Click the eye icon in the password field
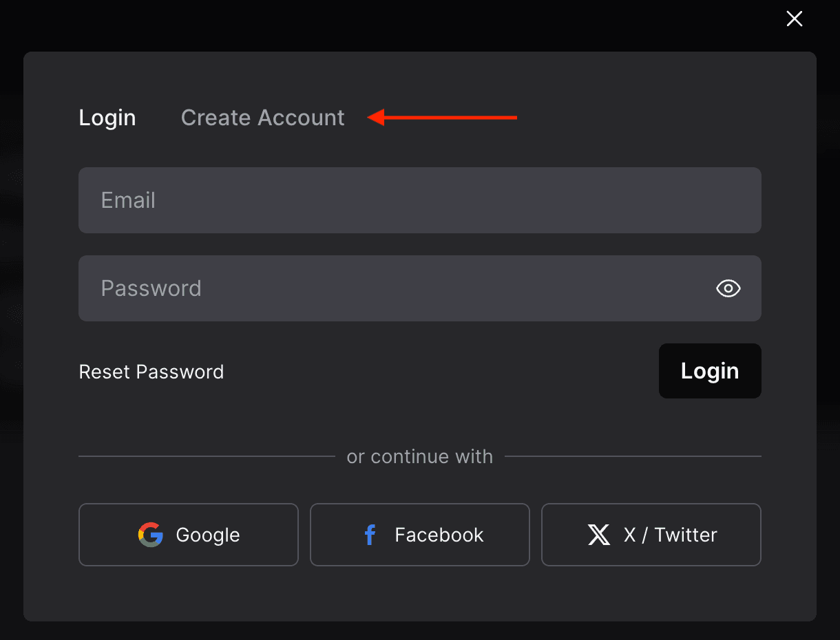Screen dimensions: 840x640 pos(728,288)
